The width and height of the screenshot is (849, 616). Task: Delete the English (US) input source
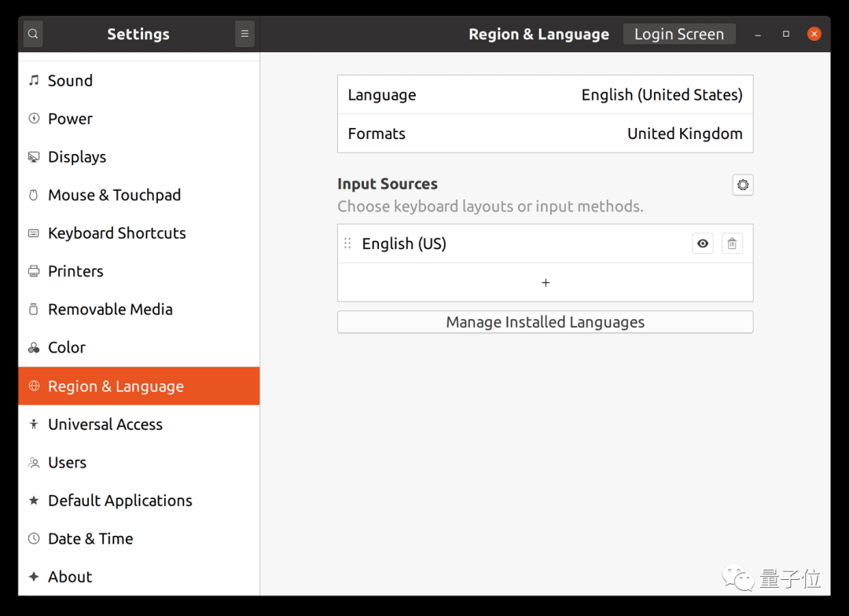tap(732, 244)
